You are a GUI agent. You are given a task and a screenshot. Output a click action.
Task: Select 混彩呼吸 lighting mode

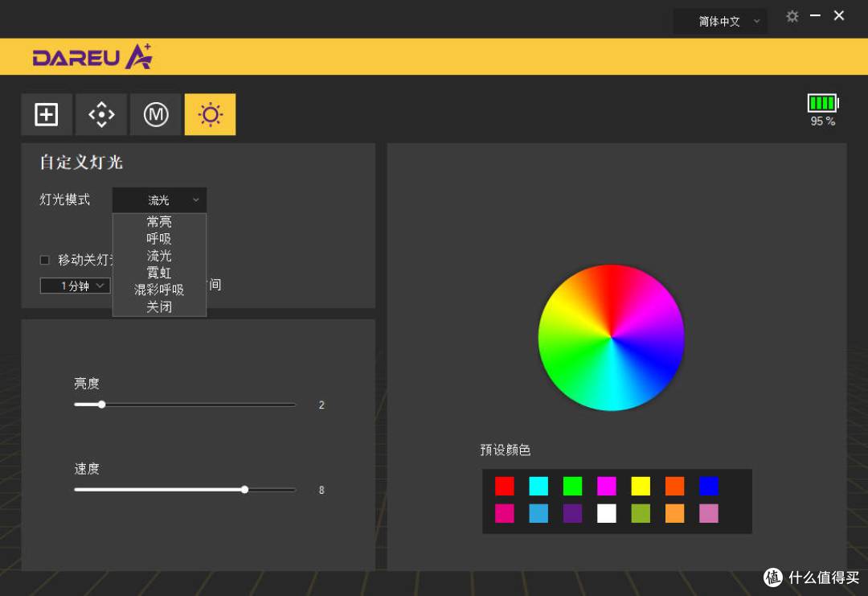tap(159, 290)
